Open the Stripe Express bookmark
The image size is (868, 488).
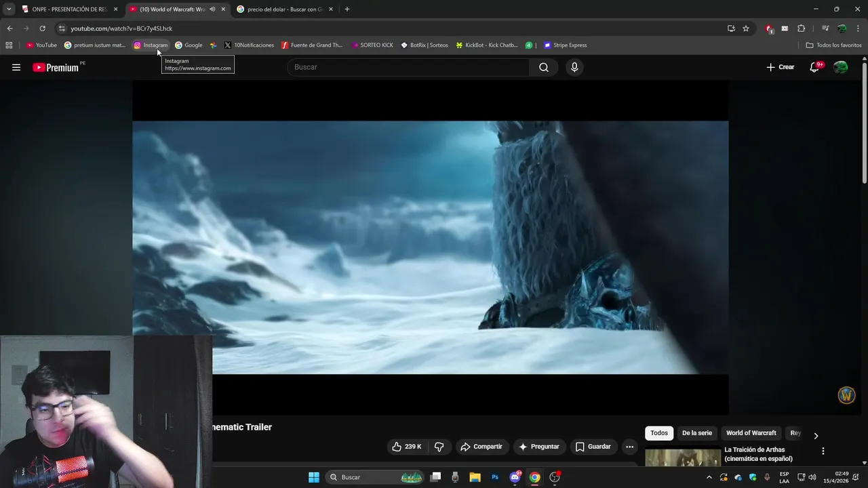566,45
